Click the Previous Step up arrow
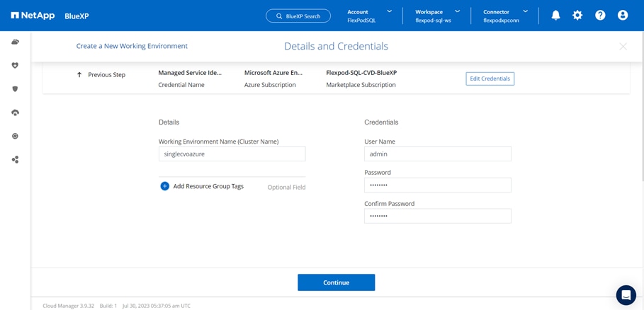Viewport: 644px width, 310px height. pyautogui.click(x=79, y=74)
